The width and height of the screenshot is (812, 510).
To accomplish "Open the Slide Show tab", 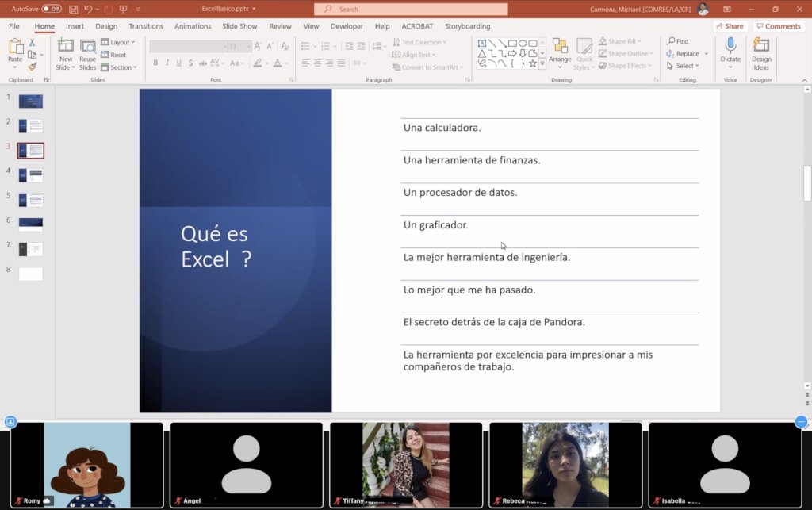I will [239, 26].
